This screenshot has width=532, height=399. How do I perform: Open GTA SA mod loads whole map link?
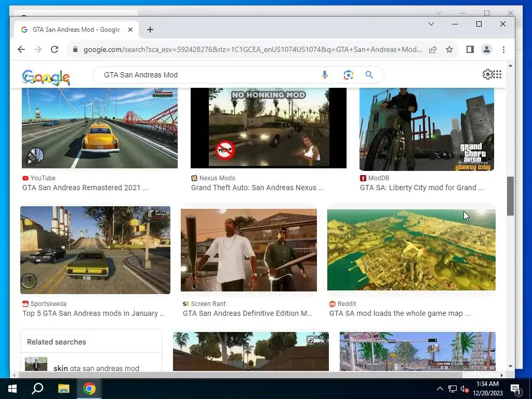coord(400,313)
